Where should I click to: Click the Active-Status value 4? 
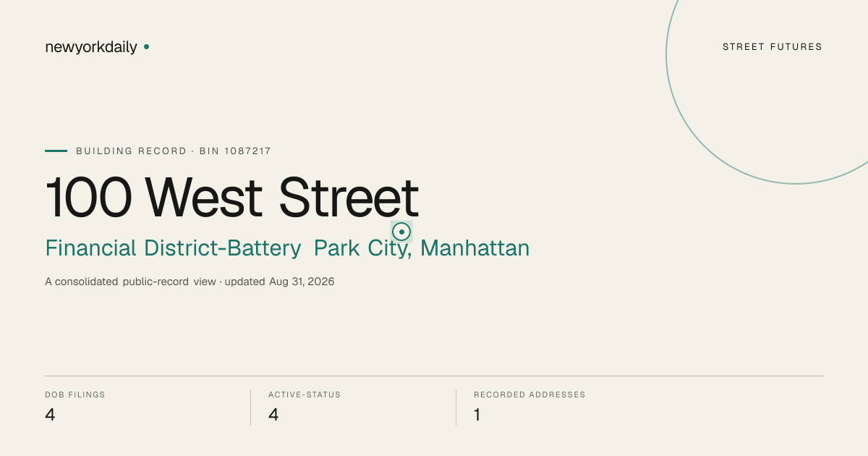[x=273, y=415]
